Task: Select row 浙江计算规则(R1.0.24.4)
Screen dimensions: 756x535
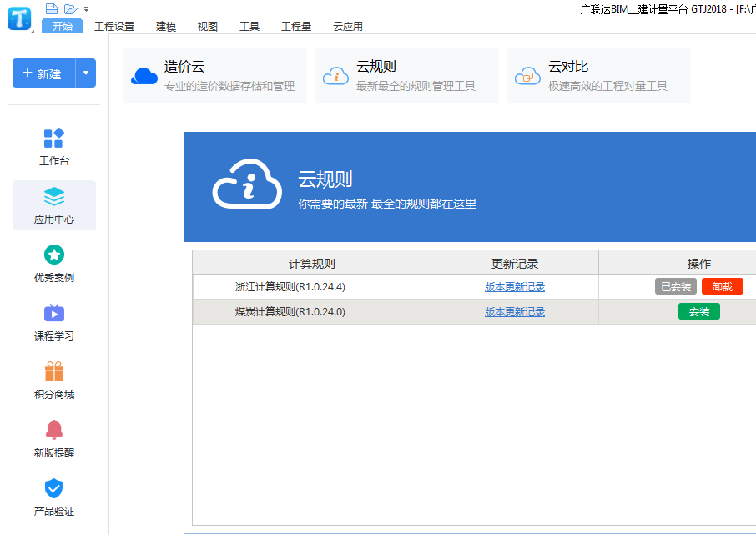Action: point(475,287)
